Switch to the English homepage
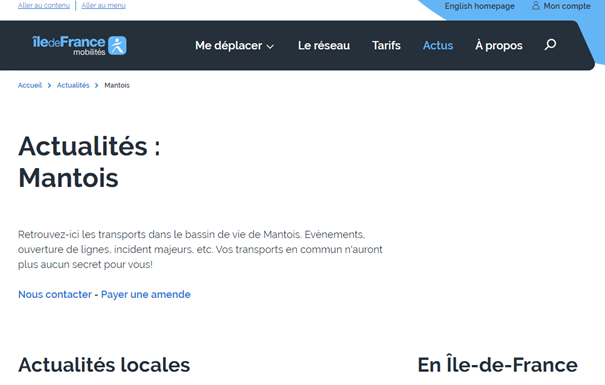 point(480,6)
